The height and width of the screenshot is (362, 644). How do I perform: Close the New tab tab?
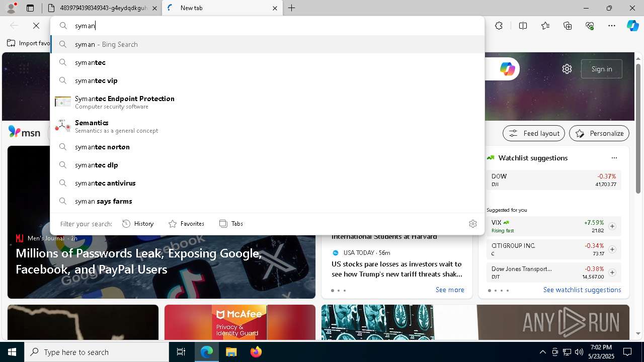pyautogui.click(x=275, y=8)
